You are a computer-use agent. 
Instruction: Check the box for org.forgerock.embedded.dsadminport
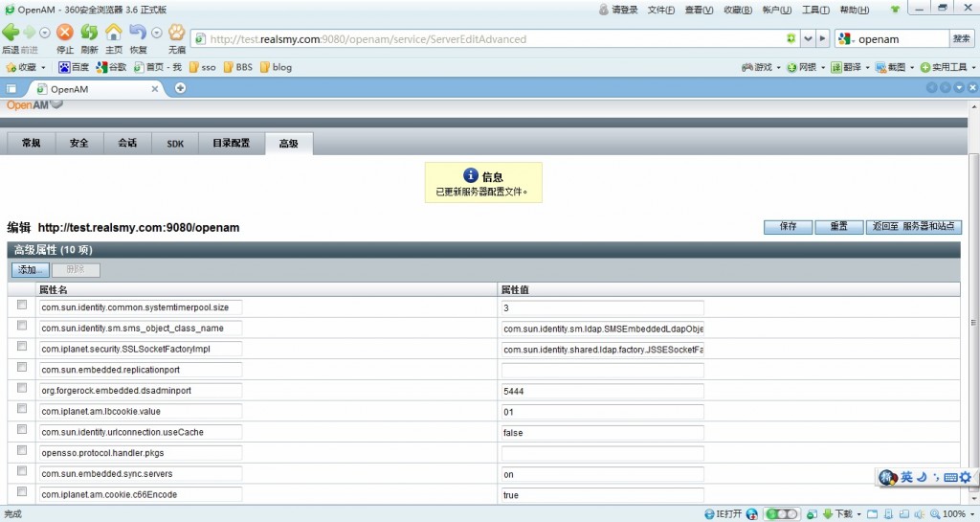click(22, 388)
